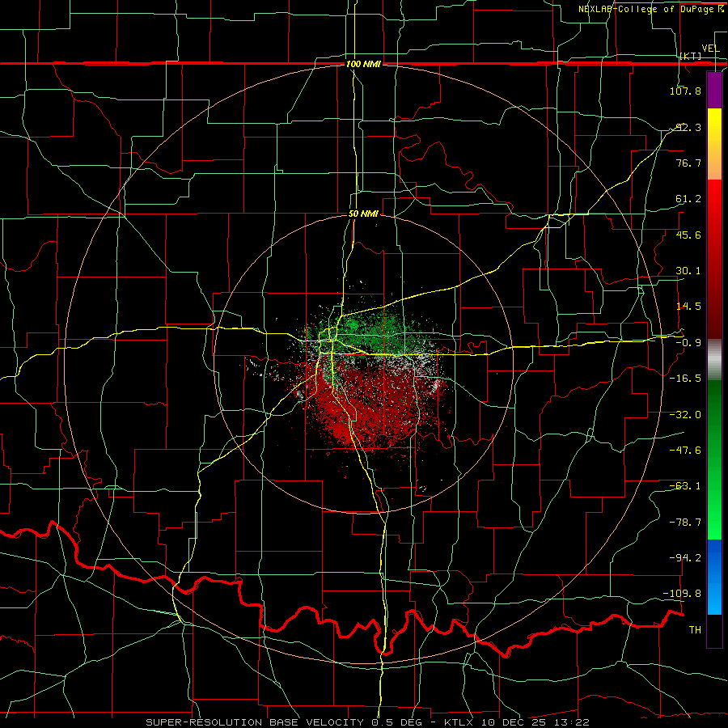The image size is (728, 728).
Task: Select the 30.1 legend value
Action: tap(688, 271)
